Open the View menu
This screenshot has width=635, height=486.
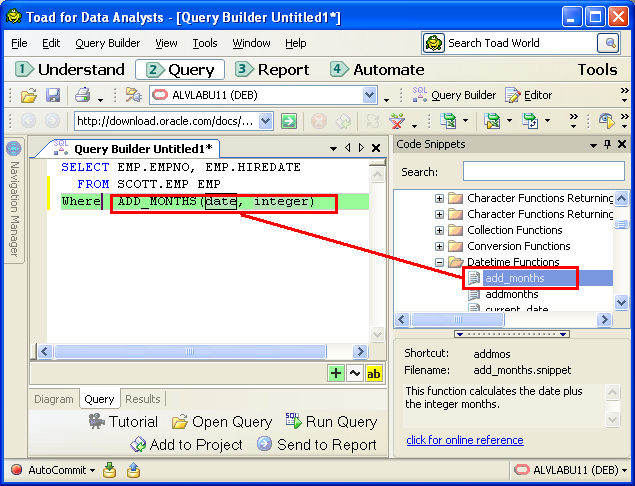coord(166,43)
